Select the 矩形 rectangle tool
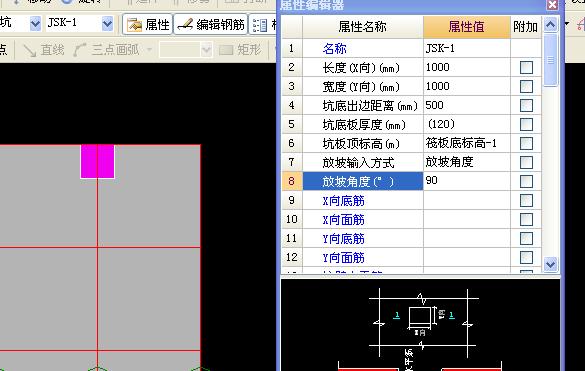Screen dimensions: 585x371 pos(240,50)
